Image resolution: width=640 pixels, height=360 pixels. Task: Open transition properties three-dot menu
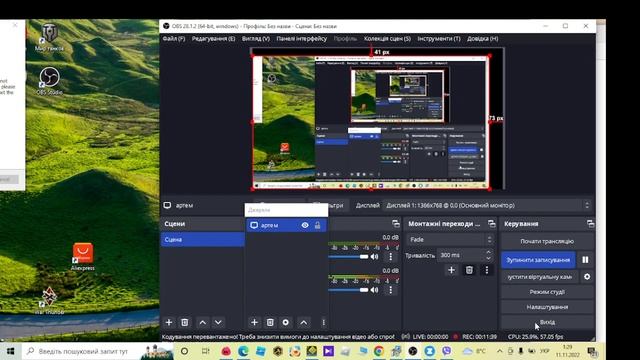tap(487, 270)
